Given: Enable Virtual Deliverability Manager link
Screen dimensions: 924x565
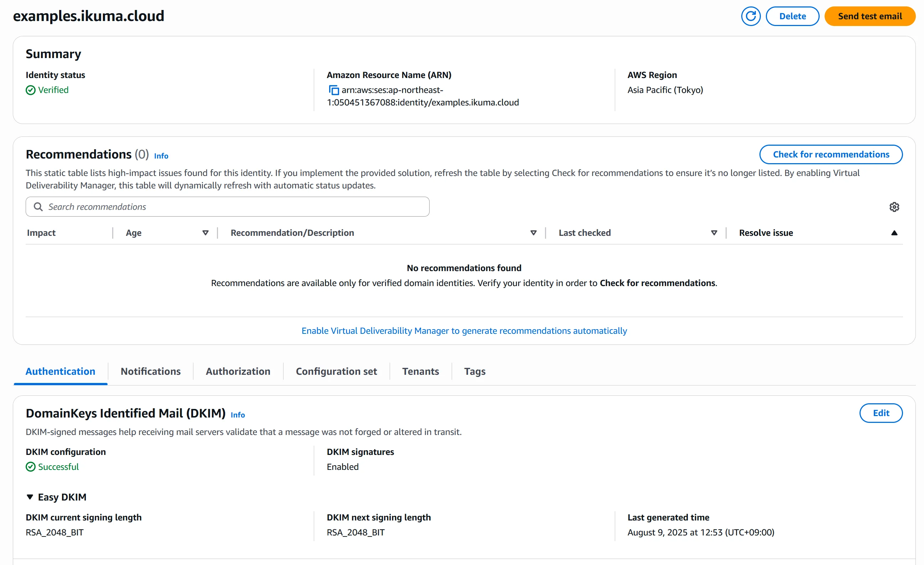Looking at the screenshot, I should coord(464,331).
